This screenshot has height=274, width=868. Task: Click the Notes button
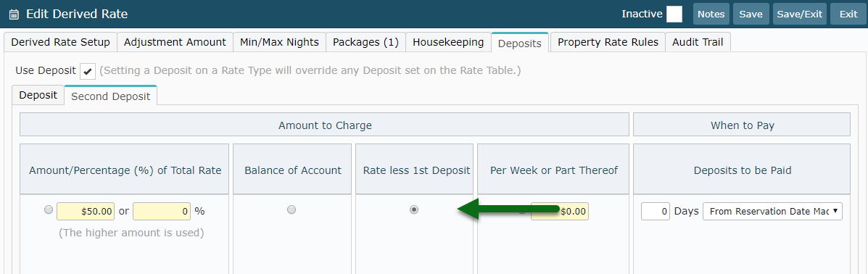(711, 14)
